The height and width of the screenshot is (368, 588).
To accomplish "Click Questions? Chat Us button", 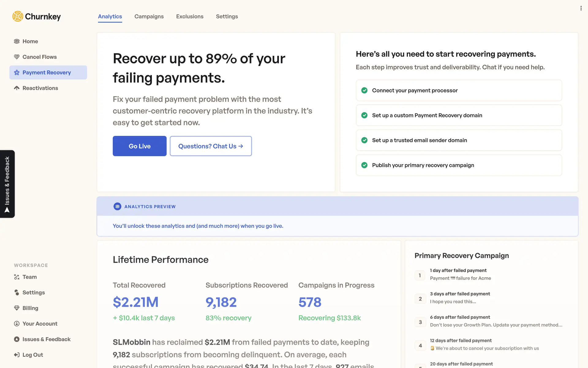I will [x=211, y=146].
